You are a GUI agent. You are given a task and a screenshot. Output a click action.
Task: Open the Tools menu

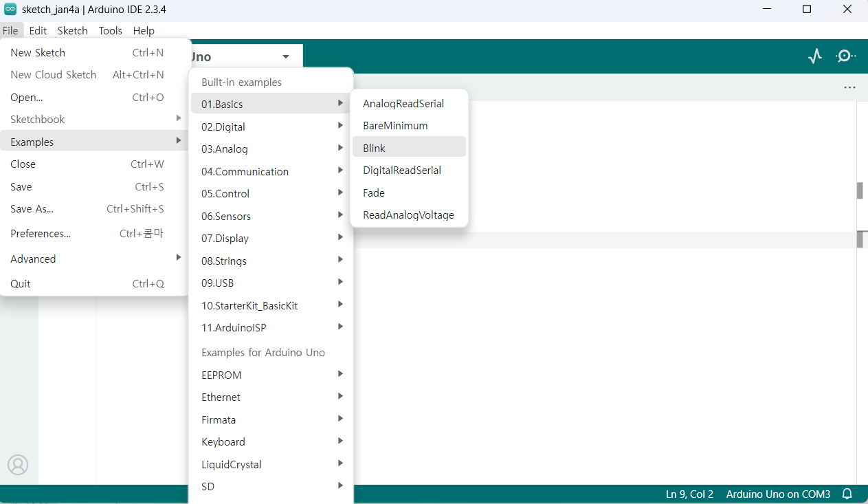110,30
